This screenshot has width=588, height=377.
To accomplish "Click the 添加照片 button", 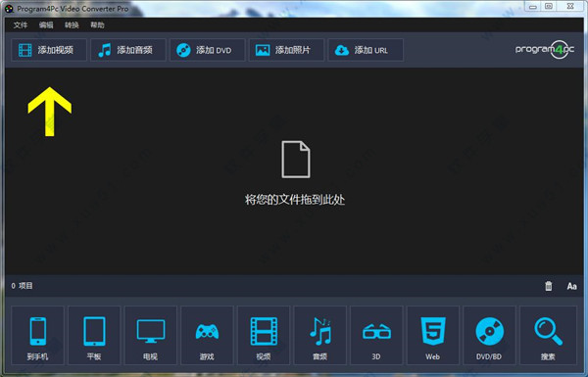I will click(286, 50).
